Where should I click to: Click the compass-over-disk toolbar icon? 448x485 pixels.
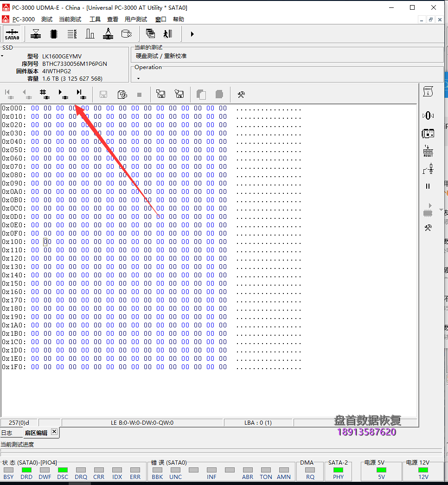tap(108, 34)
